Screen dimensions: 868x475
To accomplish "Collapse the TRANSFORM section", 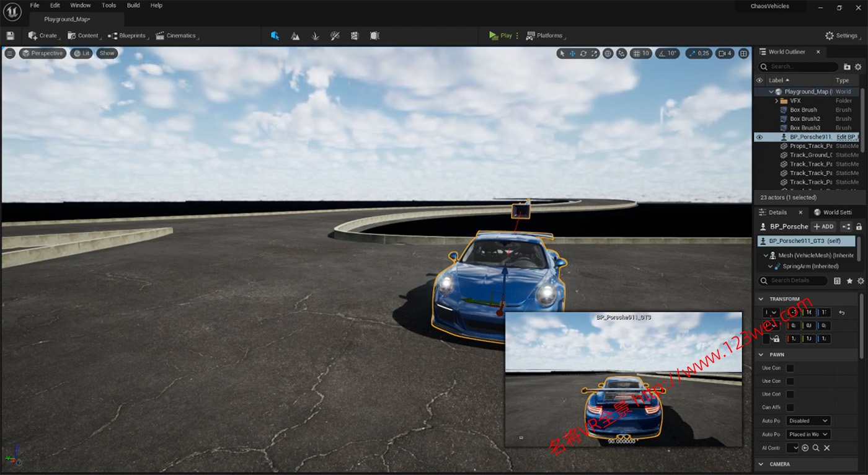I will tap(762, 299).
